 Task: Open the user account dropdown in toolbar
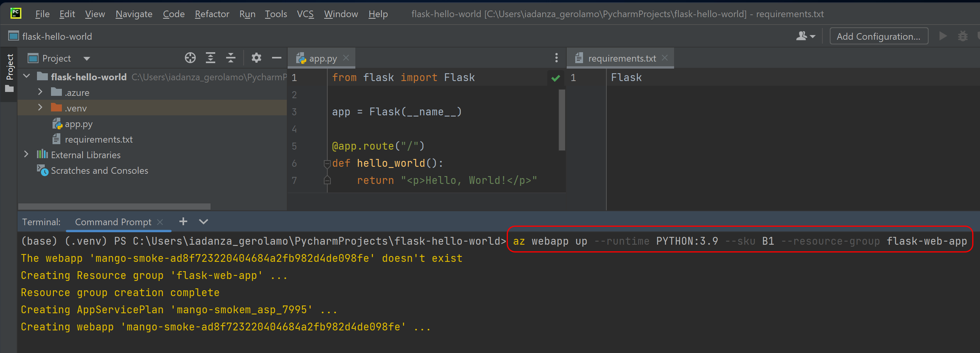(805, 36)
